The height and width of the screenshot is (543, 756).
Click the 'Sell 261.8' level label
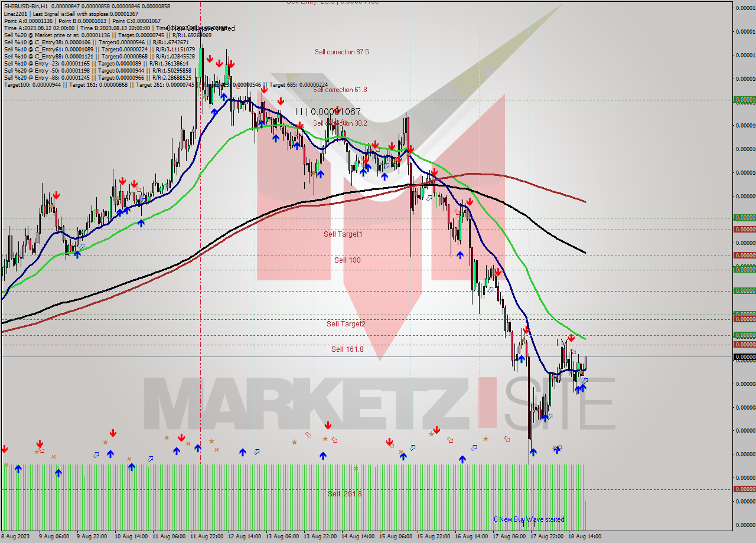click(345, 494)
